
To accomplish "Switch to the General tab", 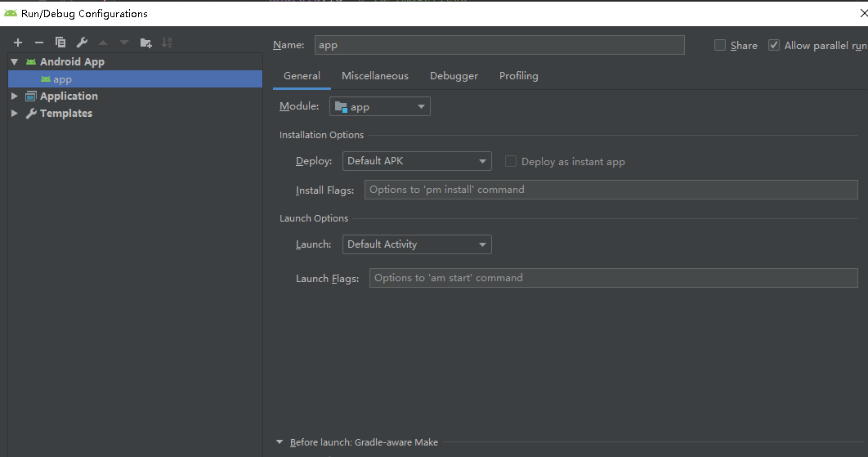I will click(302, 76).
